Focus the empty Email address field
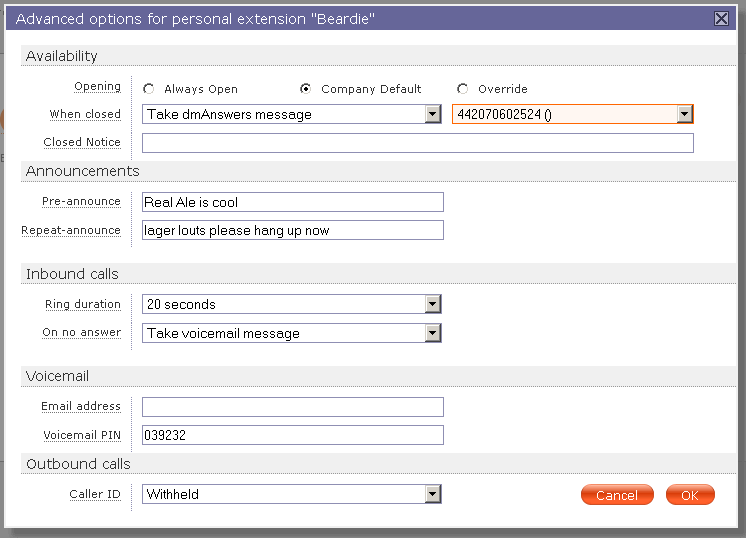The width and height of the screenshot is (746, 538). pyautogui.click(x=292, y=407)
